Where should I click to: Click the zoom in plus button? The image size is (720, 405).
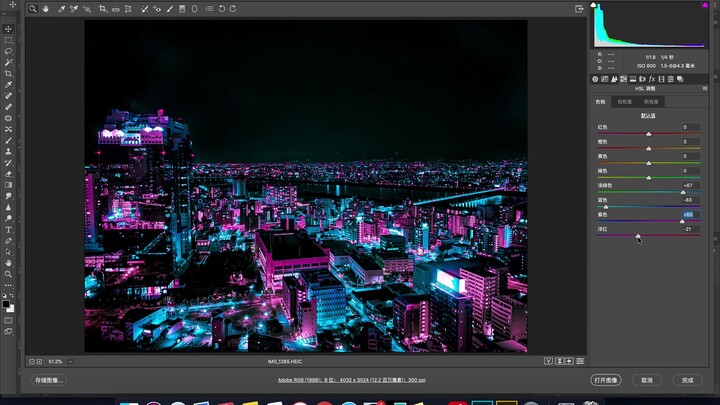[x=39, y=362]
